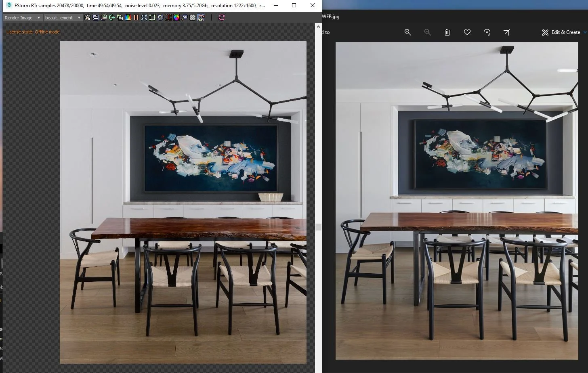Click the GB magnifier icon in FStorm toolbar

pos(185,17)
